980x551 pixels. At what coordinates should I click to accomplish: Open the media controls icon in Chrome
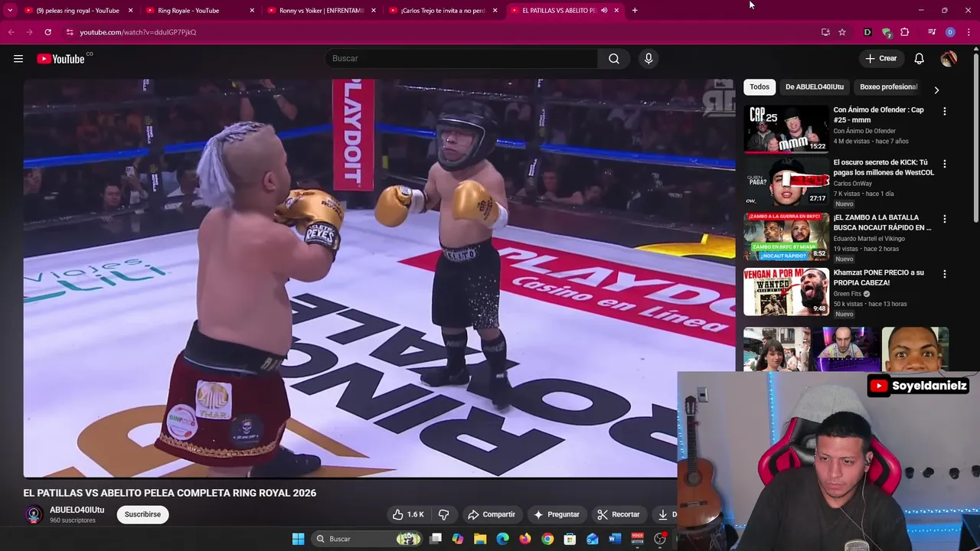click(932, 32)
